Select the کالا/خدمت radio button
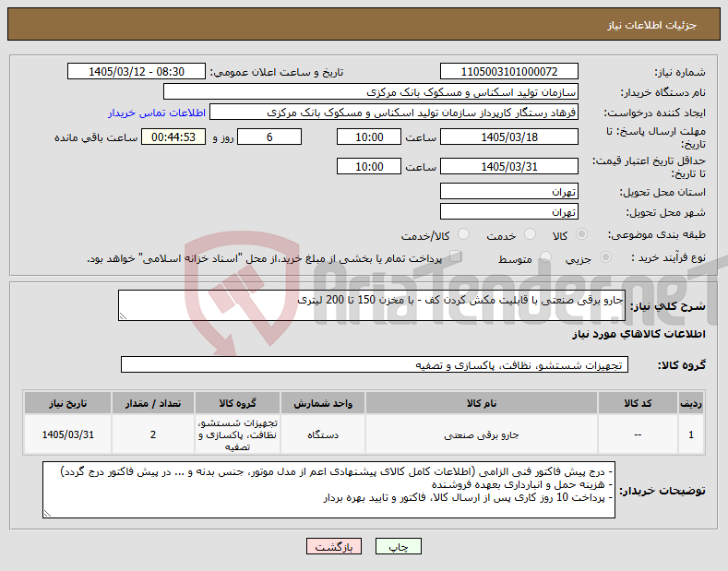The width and height of the screenshot is (728, 571). coord(463,234)
